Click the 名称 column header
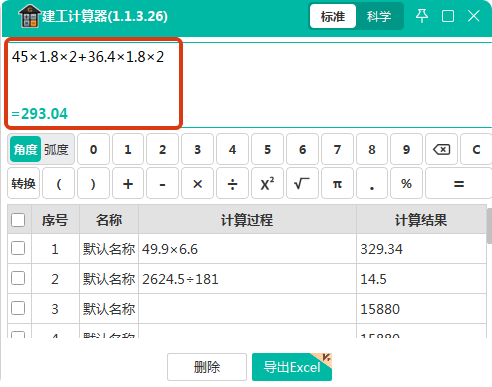This screenshot has height=387, width=492. tap(109, 220)
